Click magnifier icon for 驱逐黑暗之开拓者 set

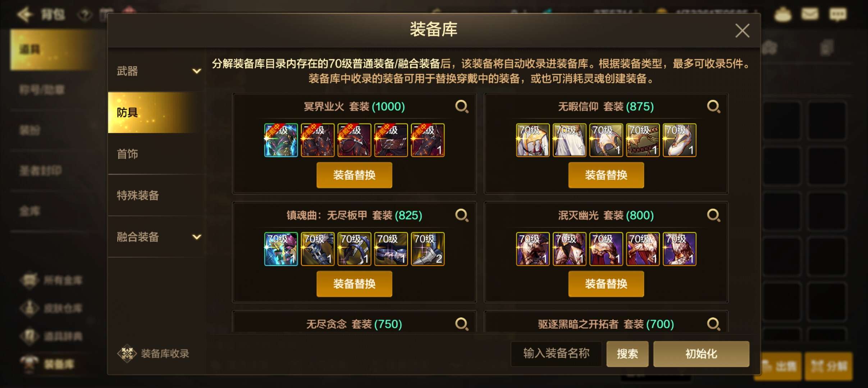click(713, 324)
